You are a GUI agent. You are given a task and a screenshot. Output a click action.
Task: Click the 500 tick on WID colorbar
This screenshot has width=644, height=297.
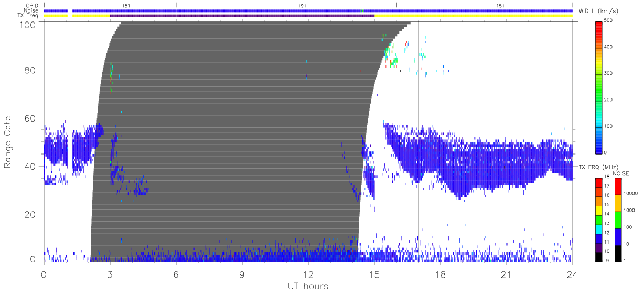tap(608, 21)
